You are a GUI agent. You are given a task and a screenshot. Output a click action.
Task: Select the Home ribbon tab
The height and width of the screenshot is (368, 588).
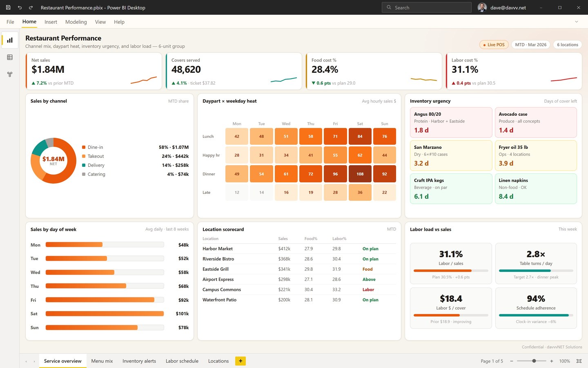coord(29,22)
